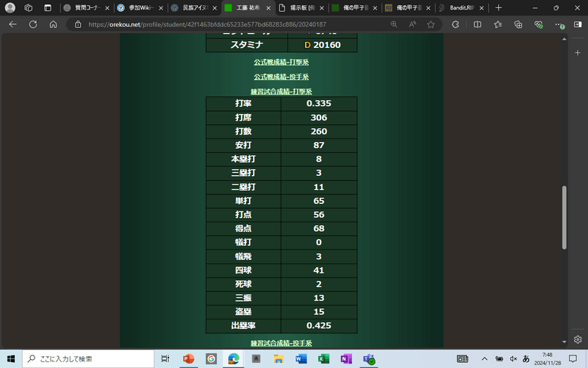This screenshot has width=588, height=368.
Task: Expand hidden system tray icons chevron
Action: point(484,358)
